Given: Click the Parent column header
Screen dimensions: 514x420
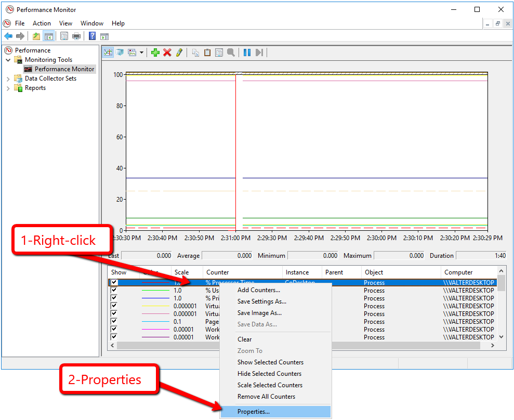Looking at the screenshot, I should tap(341, 272).
